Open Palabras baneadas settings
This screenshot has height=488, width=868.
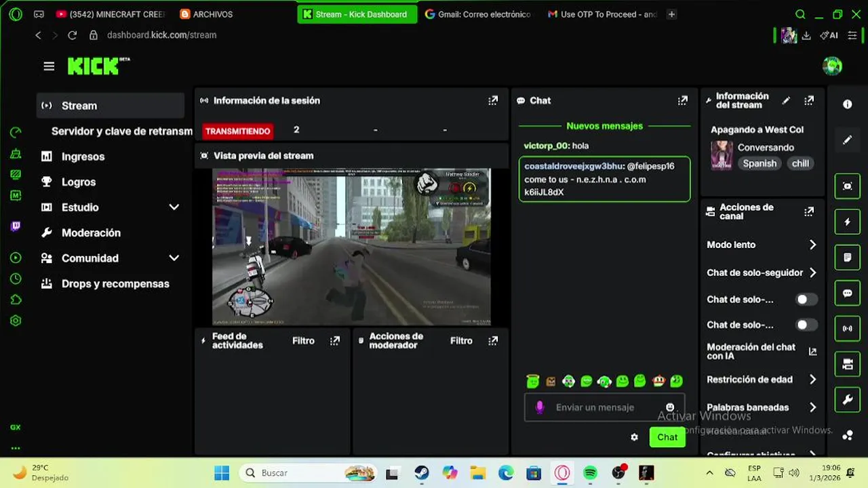(x=761, y=407)
